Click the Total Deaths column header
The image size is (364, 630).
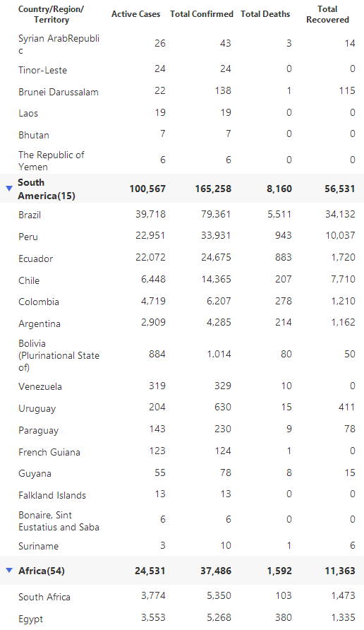(265, 14)
